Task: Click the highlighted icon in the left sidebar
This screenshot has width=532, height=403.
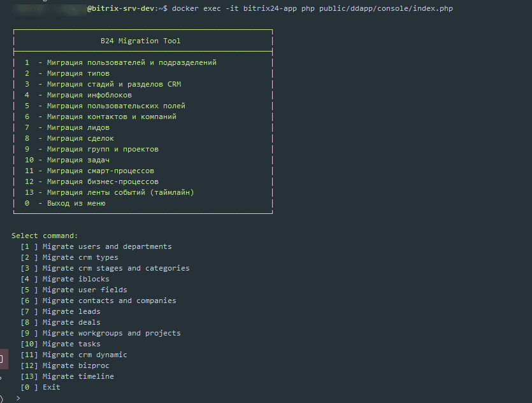Action: pyautogui.click(x=2, y=360)
